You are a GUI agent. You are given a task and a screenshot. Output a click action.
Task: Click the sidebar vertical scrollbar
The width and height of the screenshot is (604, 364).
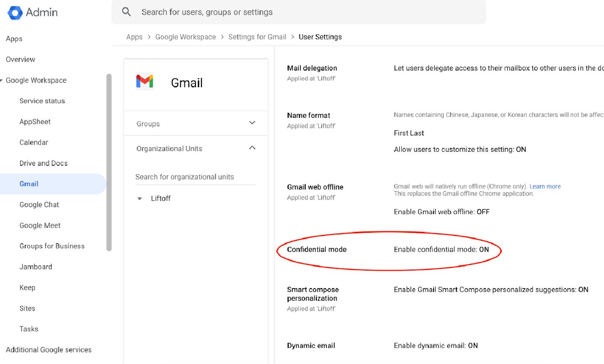pos(109,162)
